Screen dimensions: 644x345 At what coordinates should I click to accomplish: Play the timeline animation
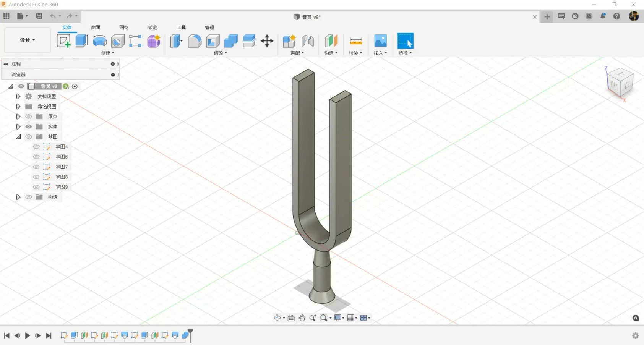(x=28, y=335)
